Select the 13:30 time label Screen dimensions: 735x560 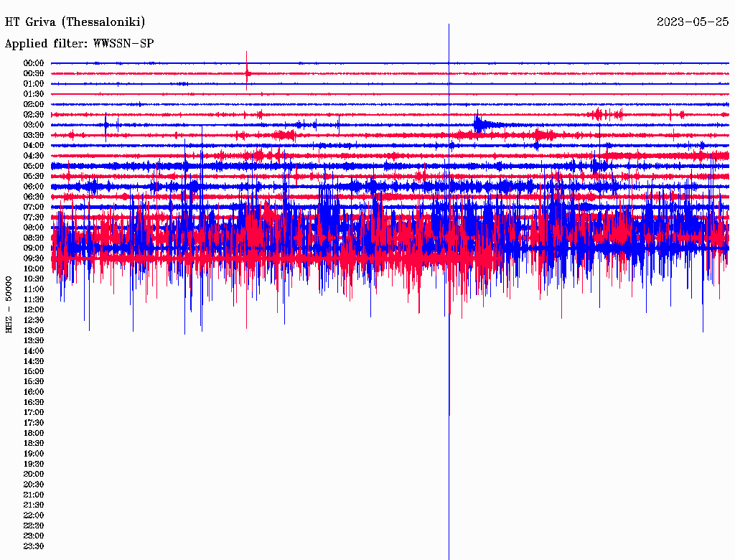point(34,340)
